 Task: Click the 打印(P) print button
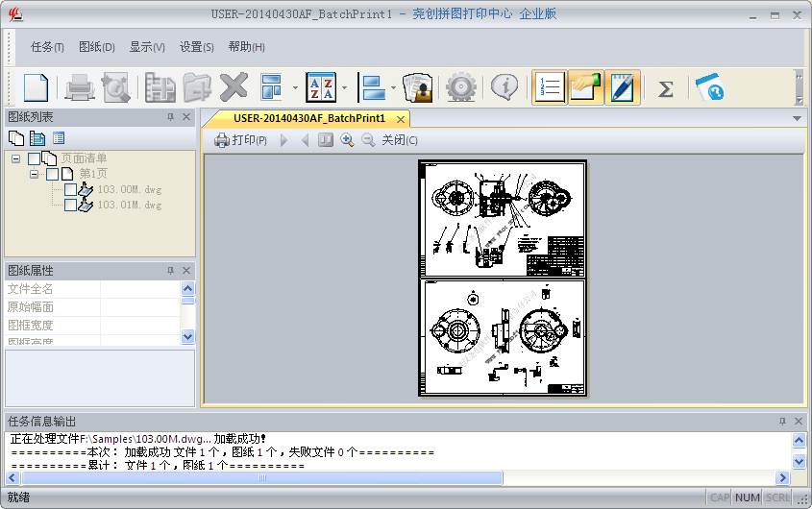pos(240,140)
